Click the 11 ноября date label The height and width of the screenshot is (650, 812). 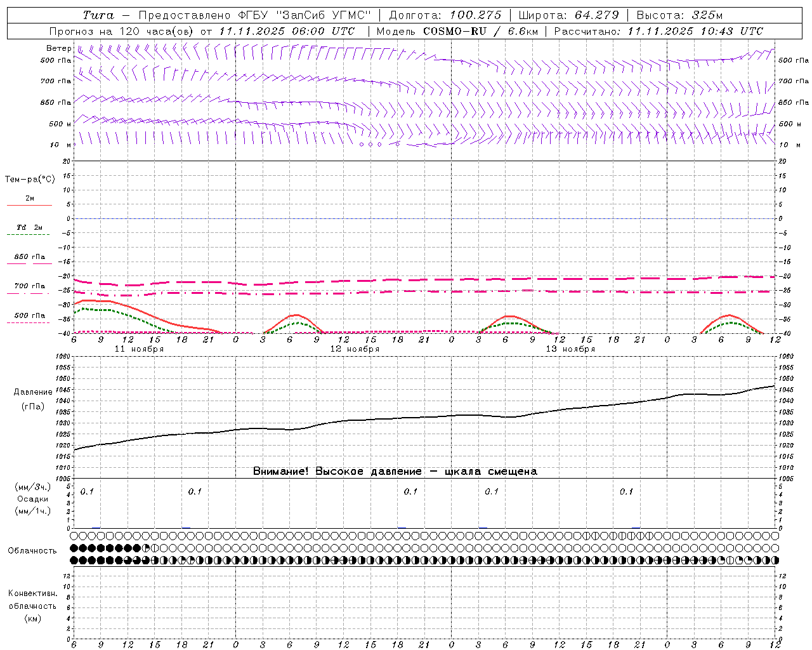[x=139, y=349]
